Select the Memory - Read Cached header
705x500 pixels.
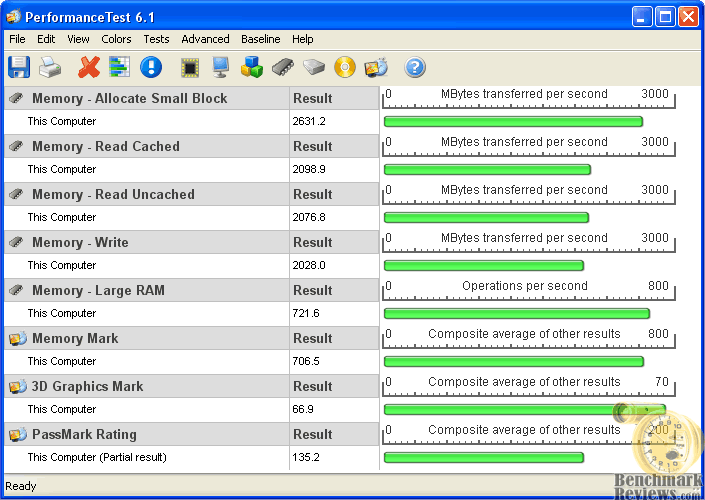(x=106, y=147)
